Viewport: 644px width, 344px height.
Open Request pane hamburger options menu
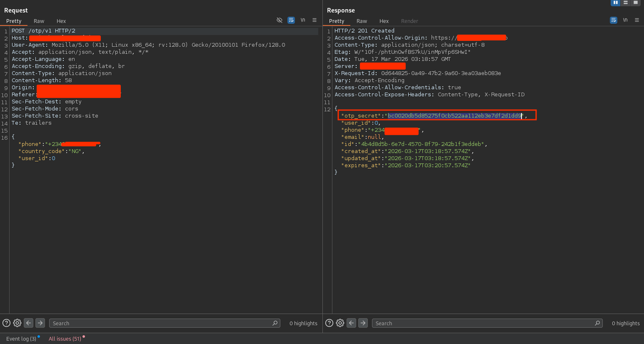pyautogui.click(x=315, y=20)
